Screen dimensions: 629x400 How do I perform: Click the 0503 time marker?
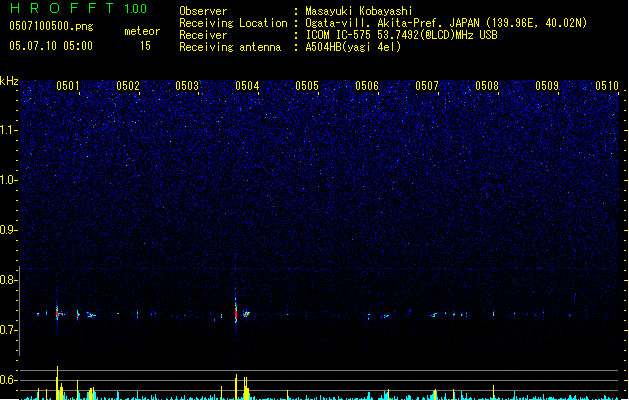click(187, 86)
